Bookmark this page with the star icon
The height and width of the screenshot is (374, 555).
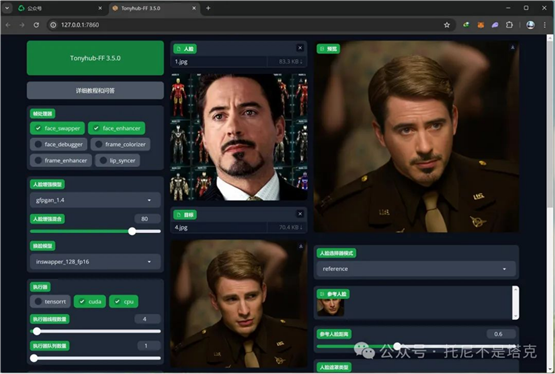coord(447,25)
